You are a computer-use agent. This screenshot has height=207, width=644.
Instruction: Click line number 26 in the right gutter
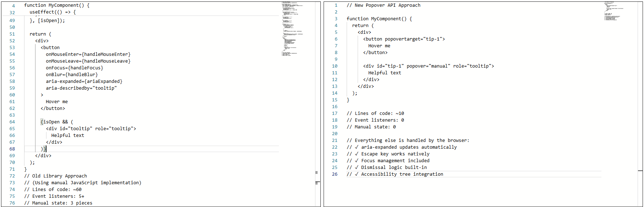tap(335, 174)
